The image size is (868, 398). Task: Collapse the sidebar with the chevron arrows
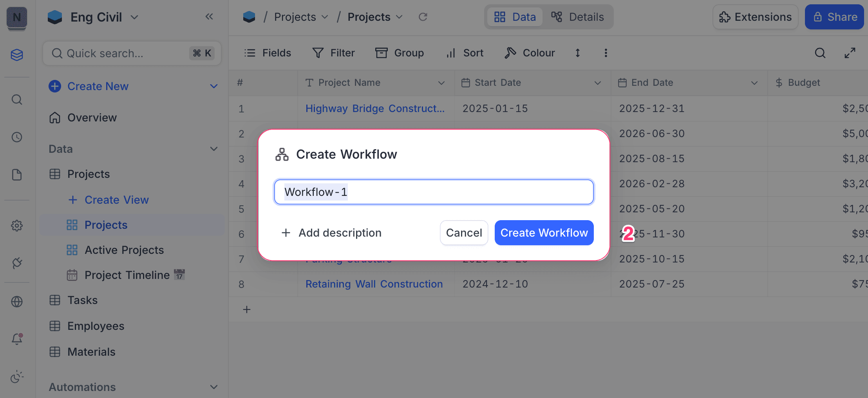209,16
